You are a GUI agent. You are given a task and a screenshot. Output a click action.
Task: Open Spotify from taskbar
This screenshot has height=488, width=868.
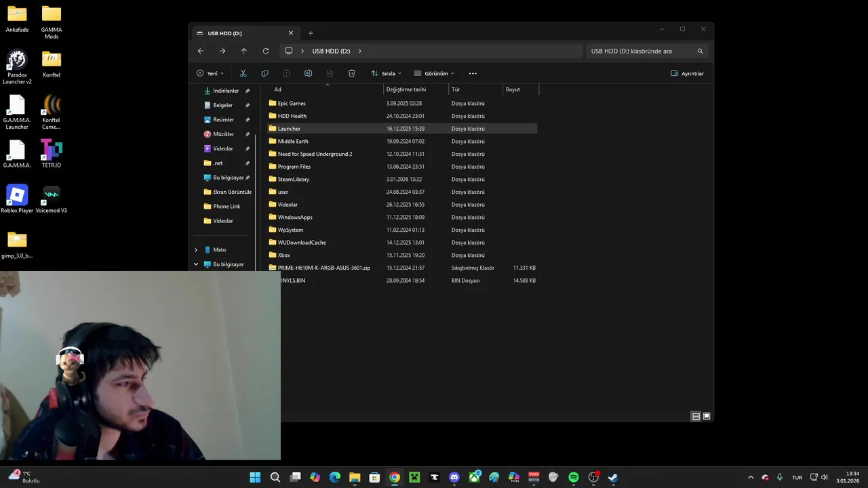pyautogui.click(x=574, y=477)
